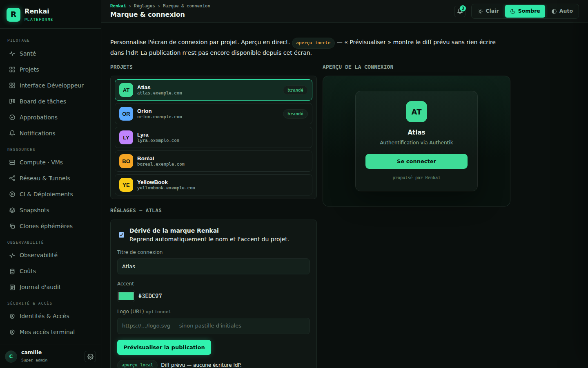Viewport: 588px width, 368px height.
Task: Open Observabilité menu item
Action: (50, 255)
